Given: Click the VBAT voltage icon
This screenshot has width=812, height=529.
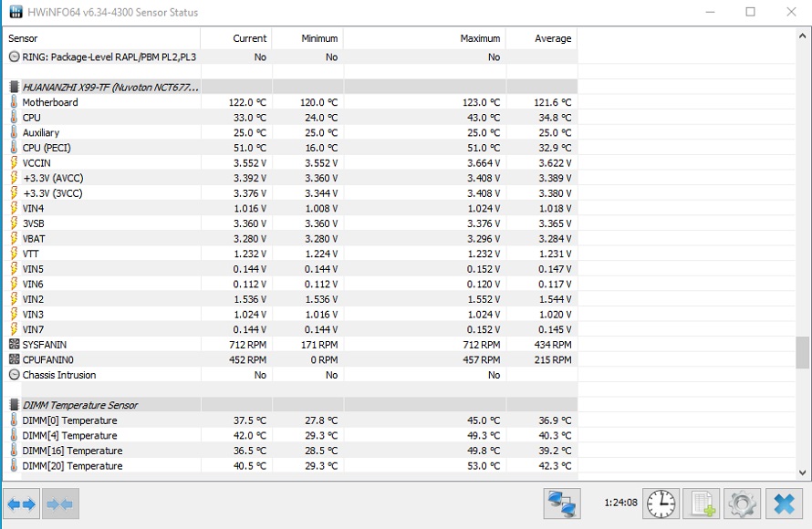Looking at the screenshot, I should coord(14,238).
